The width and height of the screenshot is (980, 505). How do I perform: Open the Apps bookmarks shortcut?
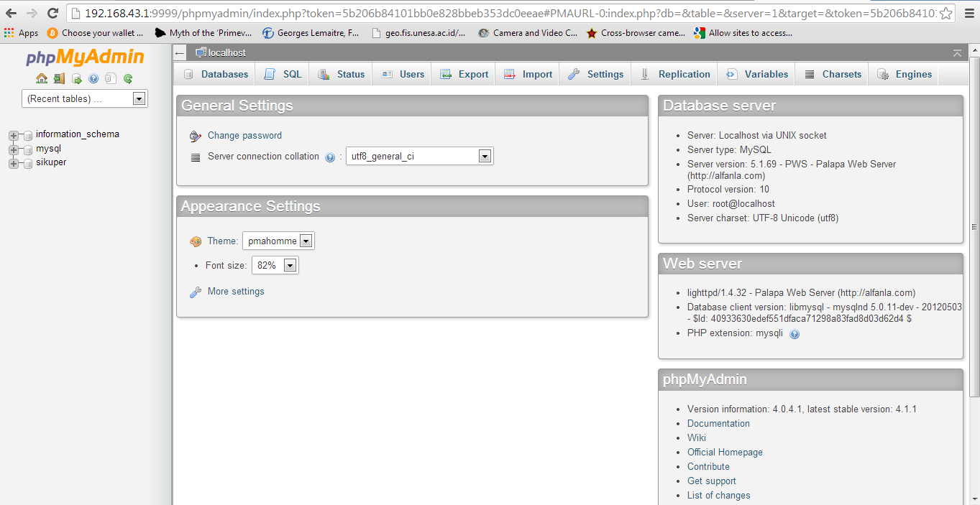pos(22,33)
